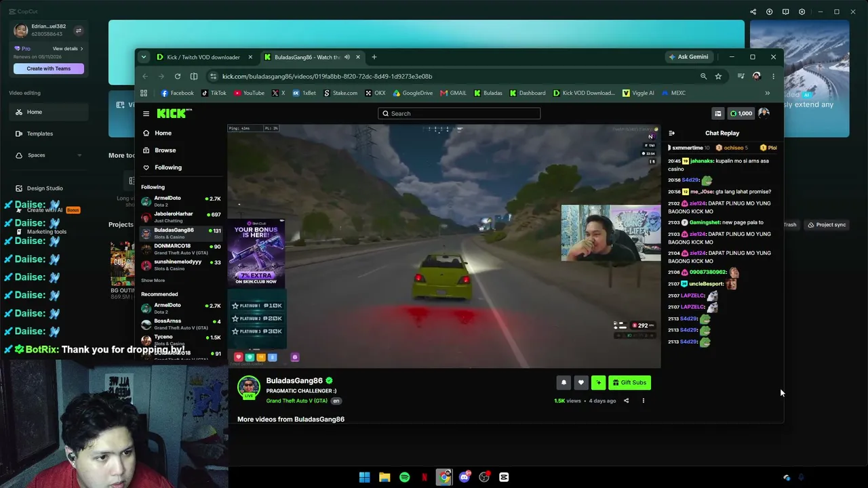
Task: Click the Gift Subs button
Action: pyautogui.click(x=629, y=382)
